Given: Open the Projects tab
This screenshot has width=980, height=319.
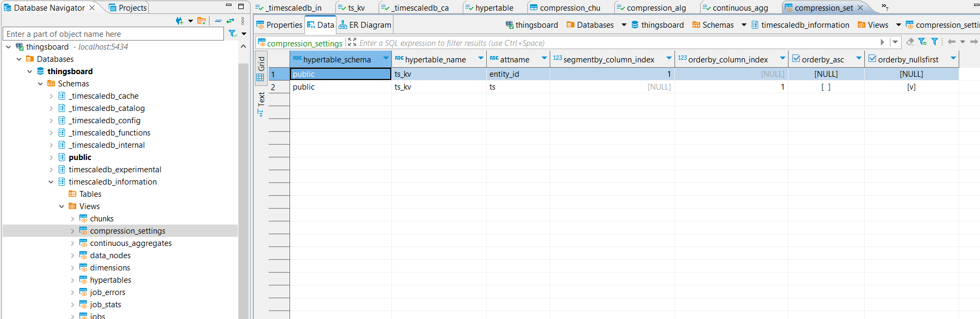Looking at the screenshot, I should pyautogui.click(x=128, y=7).
